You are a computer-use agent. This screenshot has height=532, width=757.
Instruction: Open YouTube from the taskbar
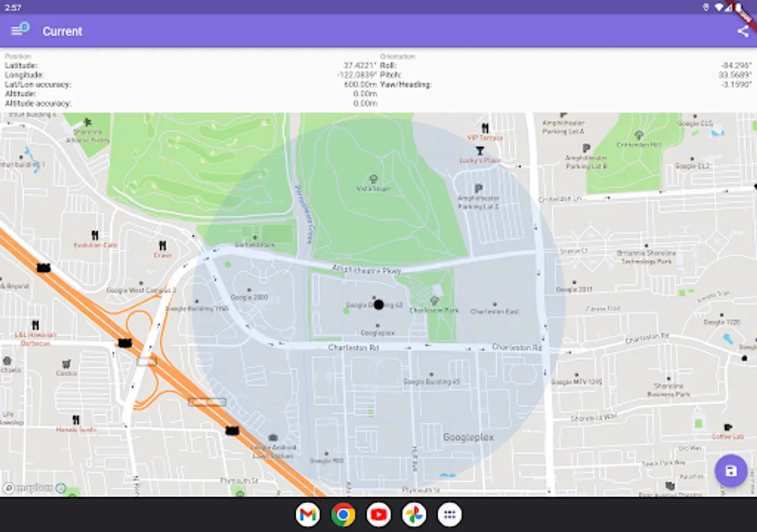pos(378,515)
